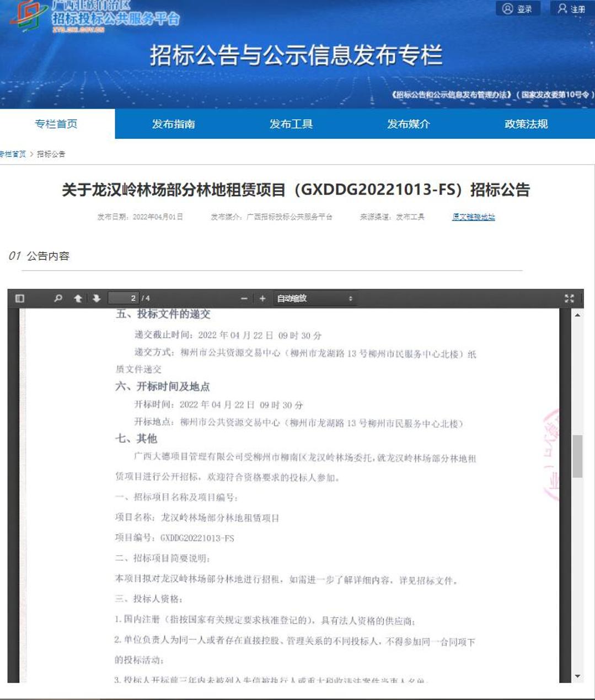Viewport: 595px width, 700px height.
Task: Click the PDF scrollbar up arrow
Action: click(x=577, y=315)
